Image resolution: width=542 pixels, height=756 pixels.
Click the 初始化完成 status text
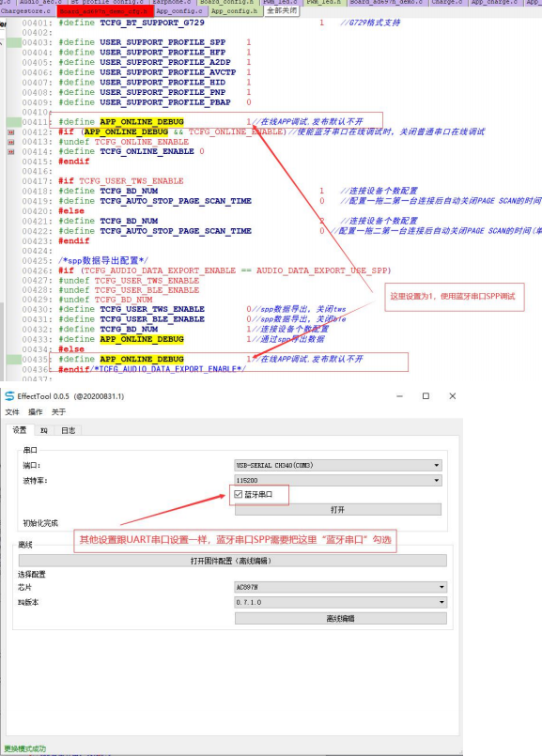coord(40,523)
